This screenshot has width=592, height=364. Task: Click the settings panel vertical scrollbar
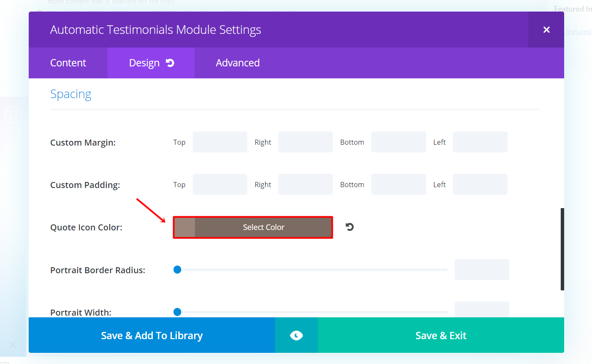point(562,249)
